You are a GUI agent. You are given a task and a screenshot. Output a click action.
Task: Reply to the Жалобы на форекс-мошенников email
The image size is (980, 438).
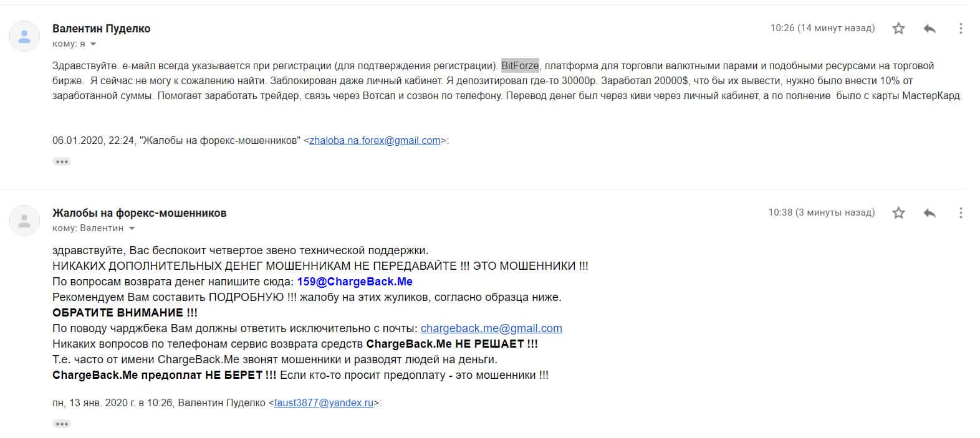pos(930,213)
